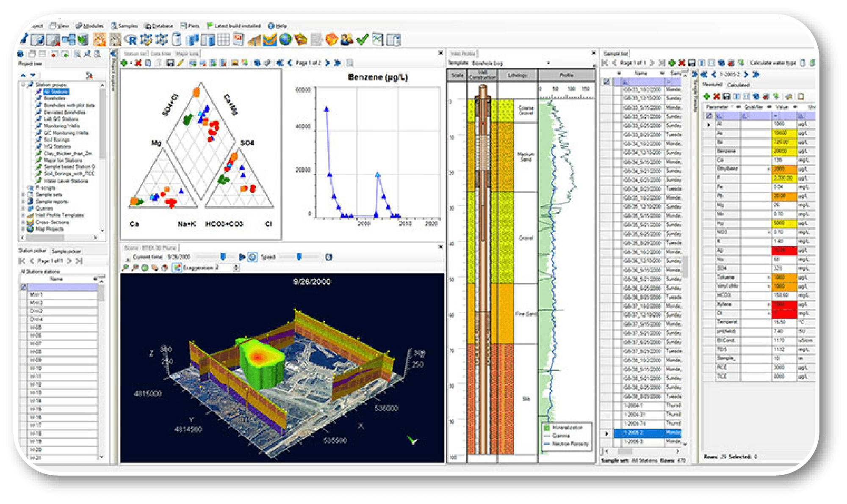Screen dimensions: 847x504
Task: Go to next page in plot pager
Action: 327,63
